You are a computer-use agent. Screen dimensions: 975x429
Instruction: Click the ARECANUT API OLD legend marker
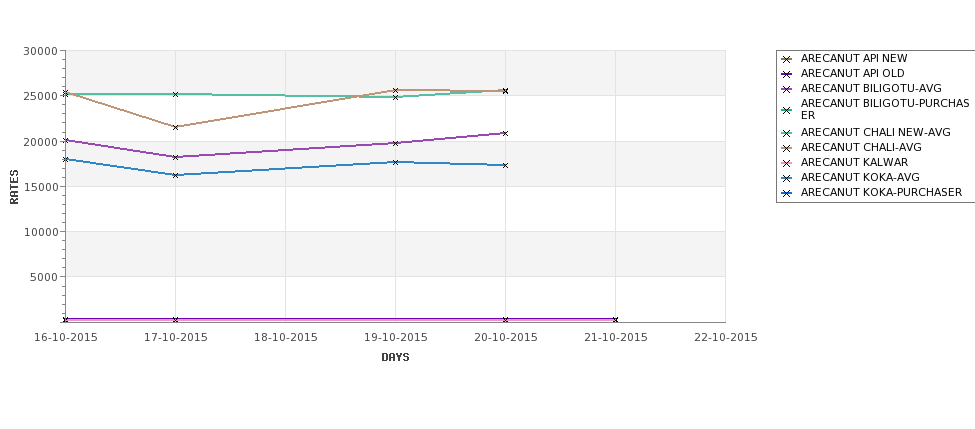click(787, 74)
